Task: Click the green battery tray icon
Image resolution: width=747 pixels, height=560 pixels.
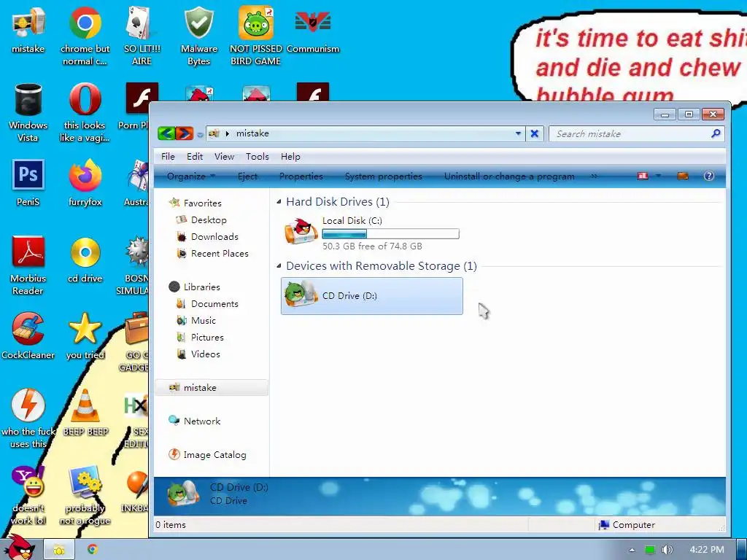Action: click(650, 550)
